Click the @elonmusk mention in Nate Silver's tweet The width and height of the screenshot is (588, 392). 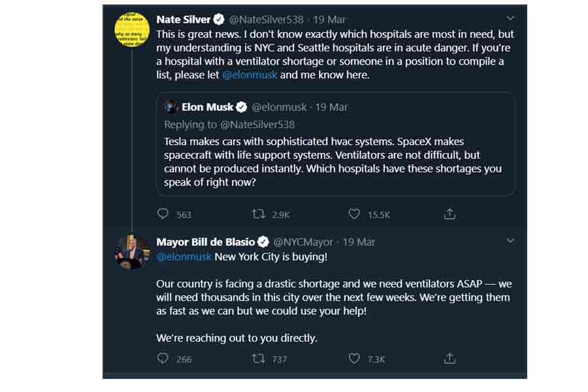tap(250, 74)
